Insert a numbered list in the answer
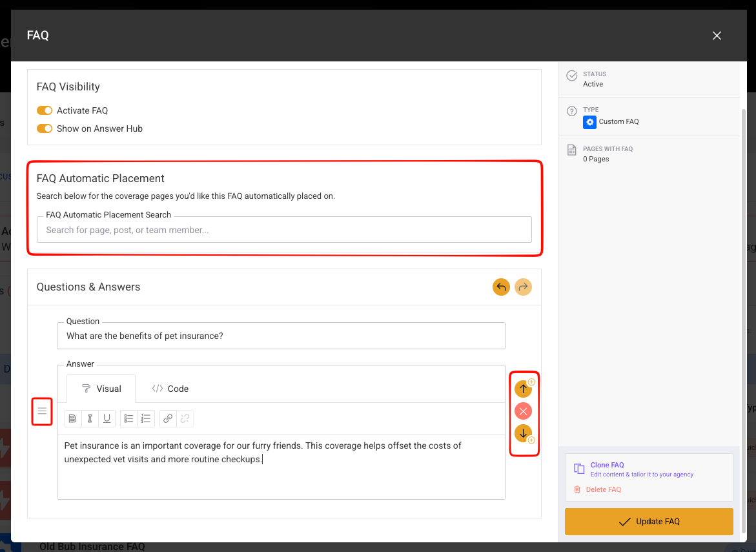The image size is (756, 552). point(146,418)
